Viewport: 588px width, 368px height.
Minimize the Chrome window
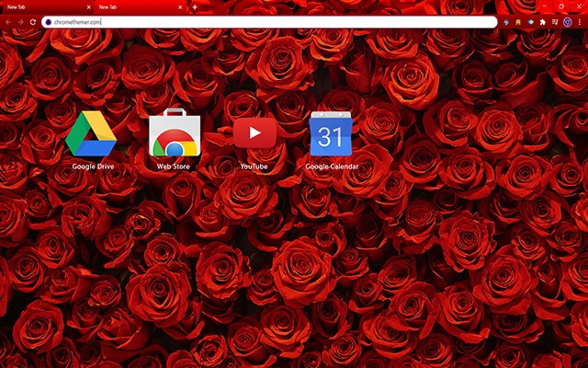click(545, 6)
